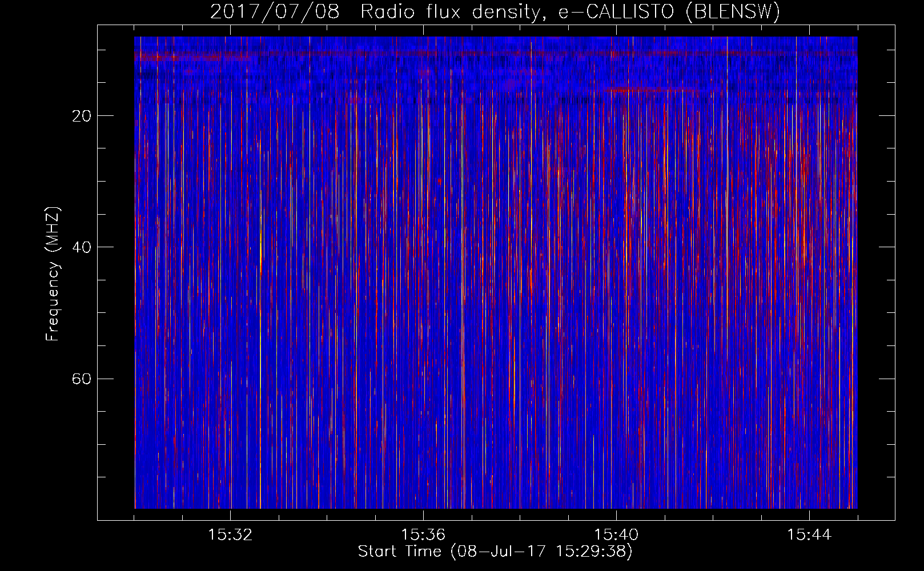Click the time tick label '15:36'
The height and width of the screenshot is (571, 924).
click(x=423, y=535)
